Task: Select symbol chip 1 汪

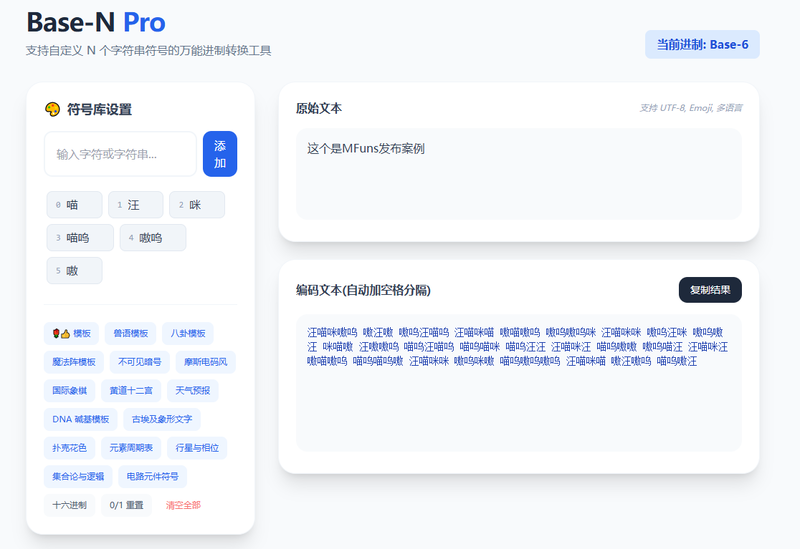Action: pos(136,205)
